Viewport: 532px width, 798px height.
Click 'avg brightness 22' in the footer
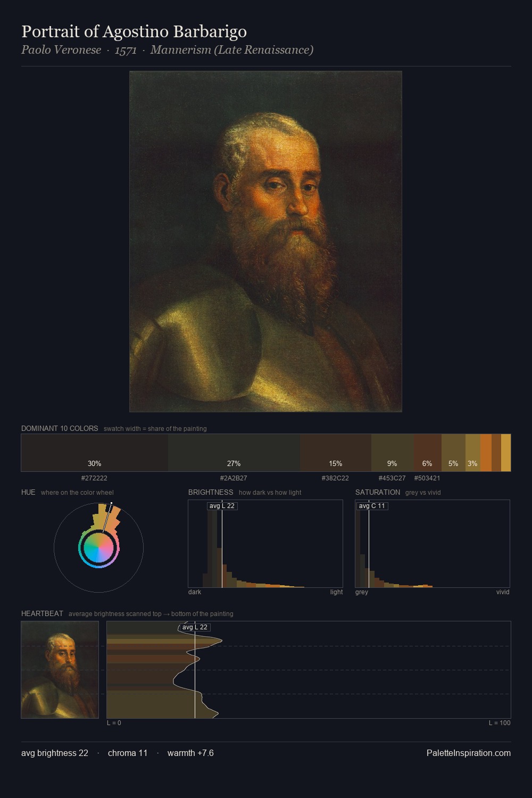click(x=55, y=753)
